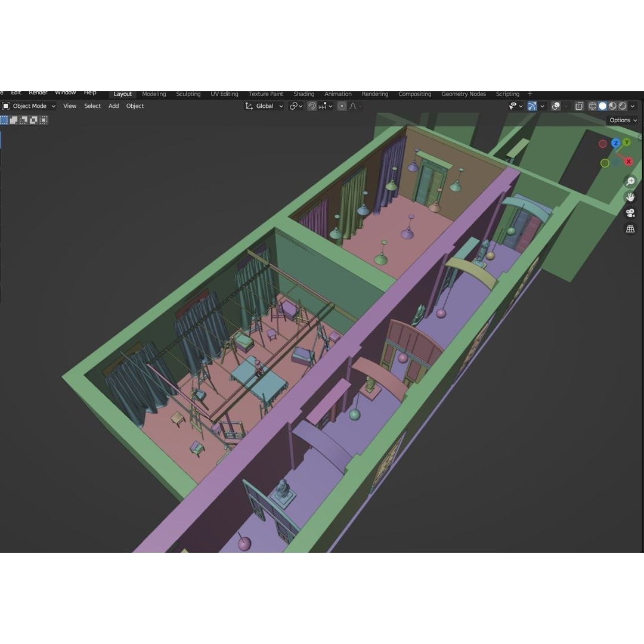Toggle the viewport gizmos display
The width and height of the screenshot is (644, 644).
pos(532,106)
